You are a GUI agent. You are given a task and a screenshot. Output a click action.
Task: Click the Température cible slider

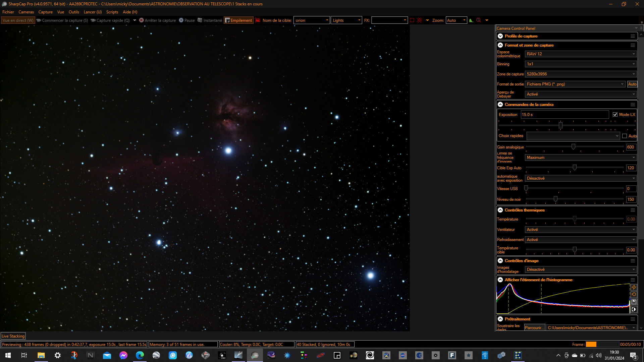pyautogui.click(x=575, y=250)
